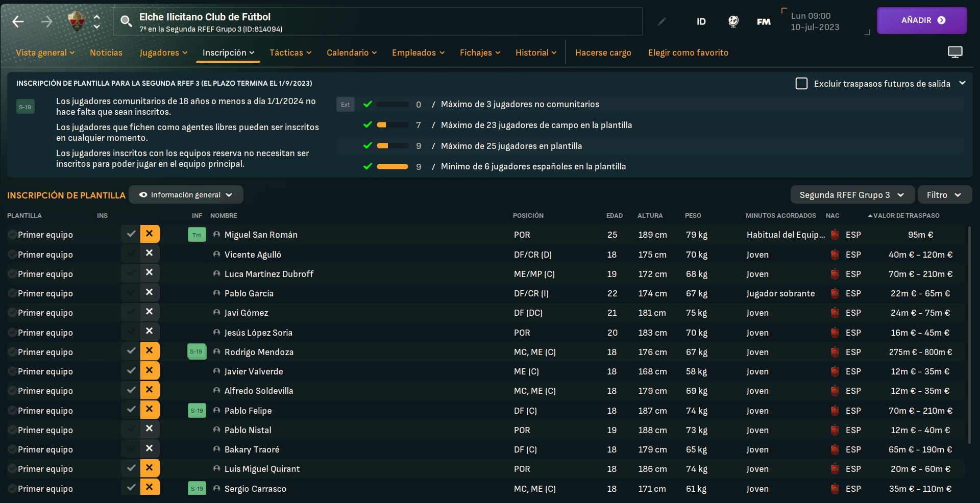
Task: Click the S-19 badge beside Pablo Felipe
Action: tap(197, 410)
